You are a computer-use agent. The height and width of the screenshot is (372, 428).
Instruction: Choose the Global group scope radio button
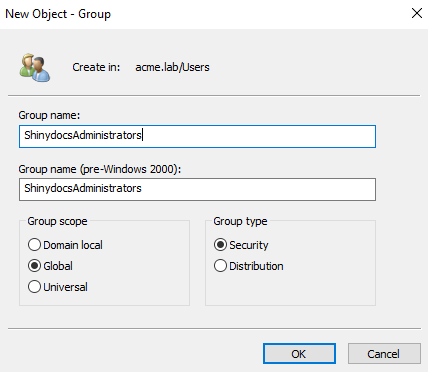click(x=34, y=266)
